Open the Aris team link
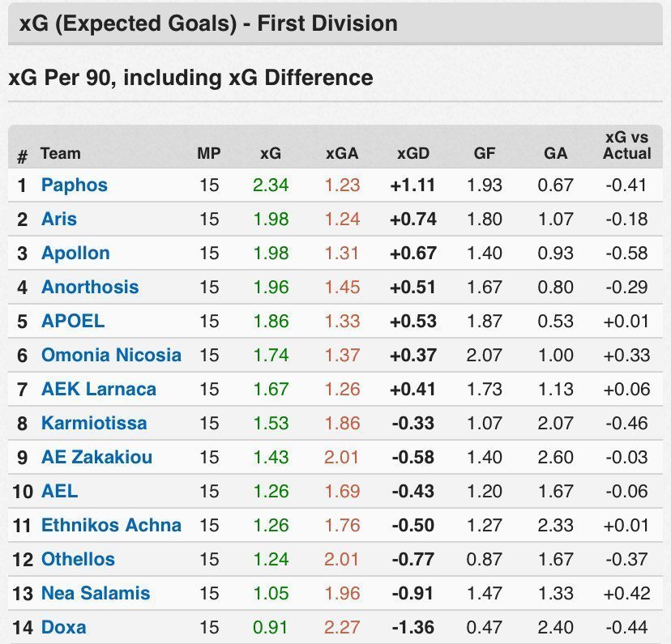 [59, 219]
